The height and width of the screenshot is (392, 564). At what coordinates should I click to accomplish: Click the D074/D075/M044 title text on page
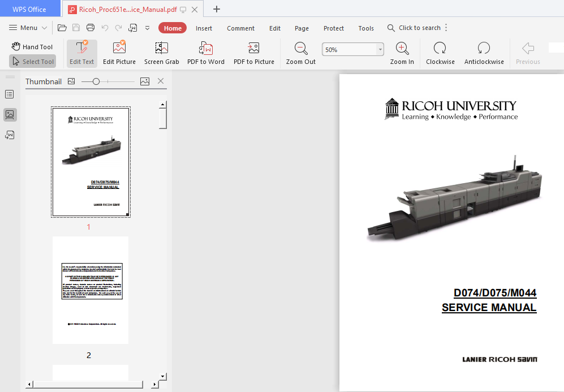(x=495, y=293)
